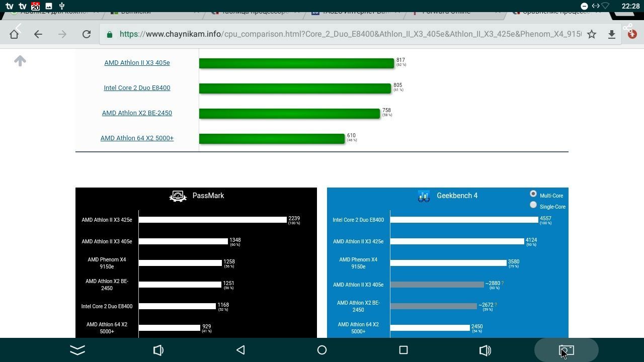
Task: Navigate back in the browser
Action: (x=38, y=34)
